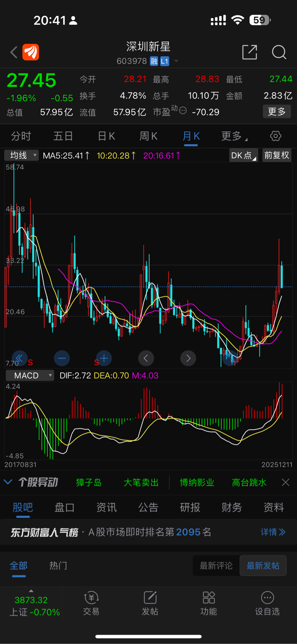Select 最新发帖 sort option
This screenshot has width=297, height=644.
pyautogui.click(x=263, y=565)
